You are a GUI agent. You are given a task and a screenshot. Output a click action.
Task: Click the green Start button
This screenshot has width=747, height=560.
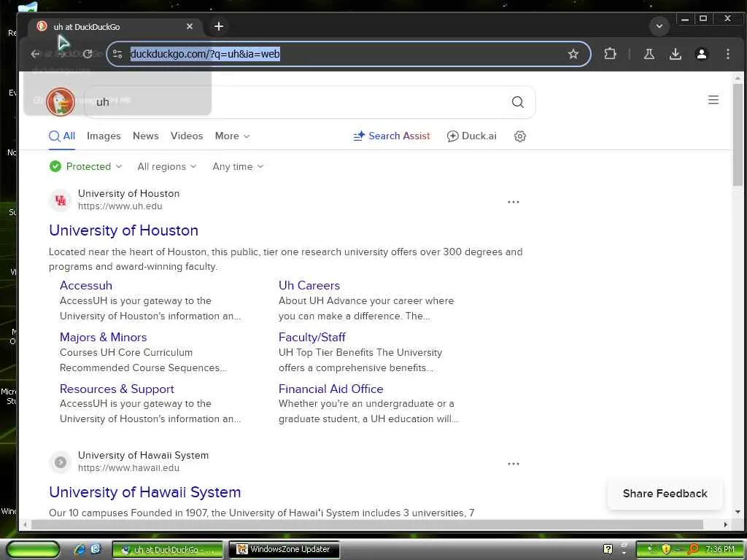coord(33,550)
